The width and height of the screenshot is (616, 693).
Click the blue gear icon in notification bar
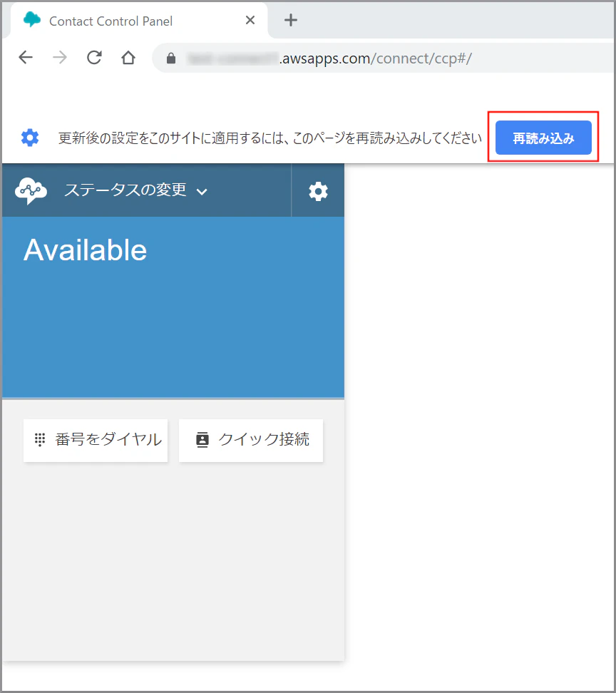coord(30,138)
